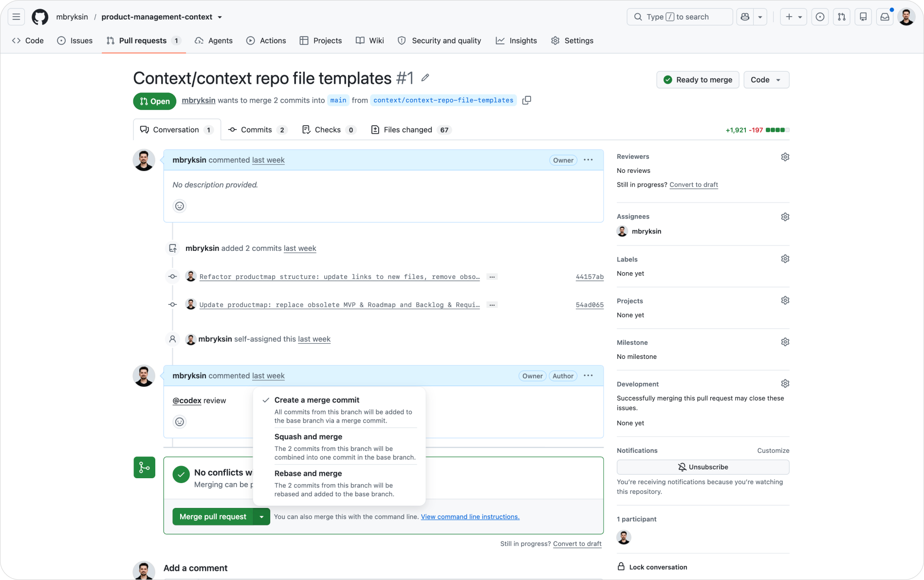Open options menu on @codex review comment
Viewport: 924px width, 580px height.
(588, 375)
